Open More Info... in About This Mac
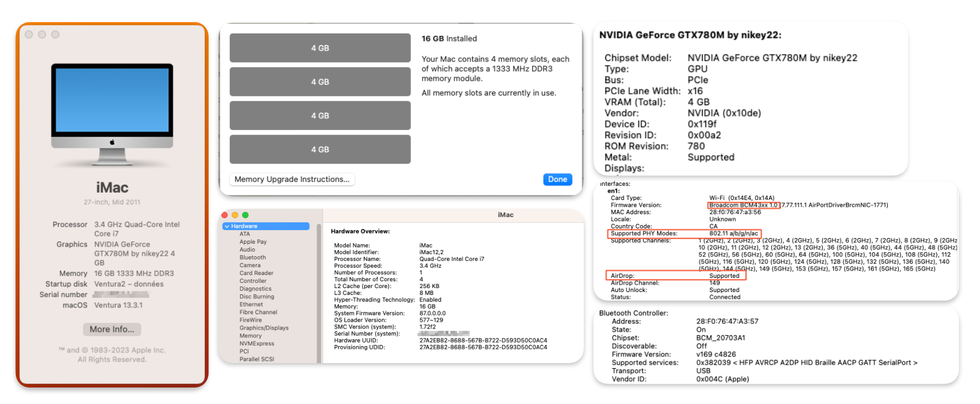980x404 pixels. [112, 330]
